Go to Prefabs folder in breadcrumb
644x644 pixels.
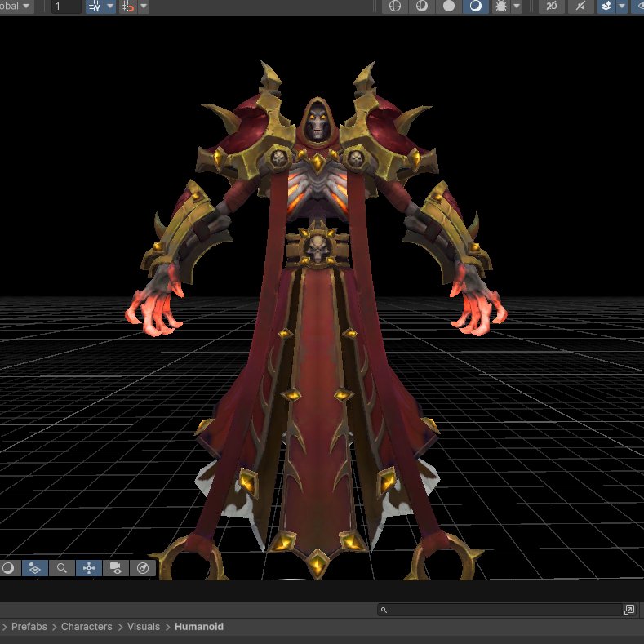29,627
